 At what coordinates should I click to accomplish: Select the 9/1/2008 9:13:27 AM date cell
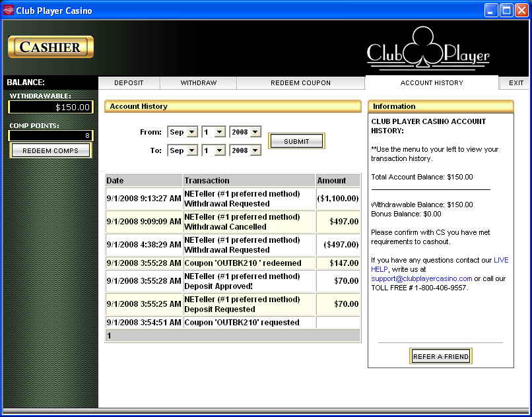[144, 199]
